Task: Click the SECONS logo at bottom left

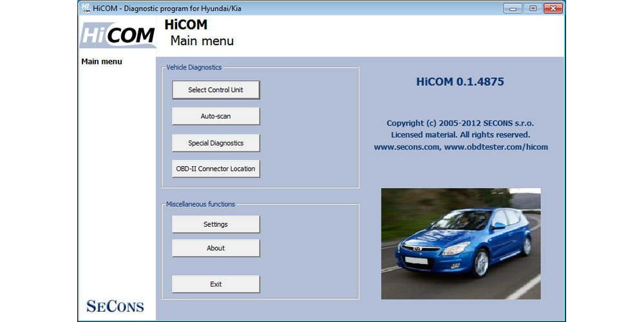Action: [115, 305]
